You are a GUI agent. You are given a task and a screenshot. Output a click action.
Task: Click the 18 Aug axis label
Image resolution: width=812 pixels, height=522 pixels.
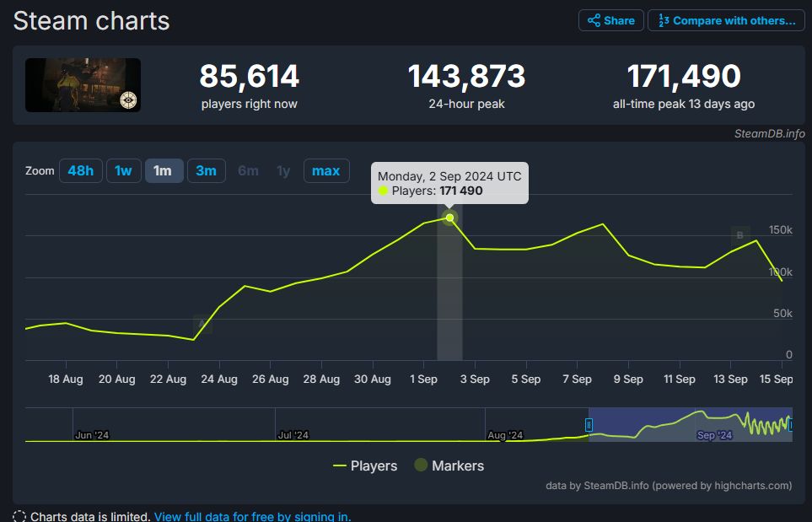(66, 379)
